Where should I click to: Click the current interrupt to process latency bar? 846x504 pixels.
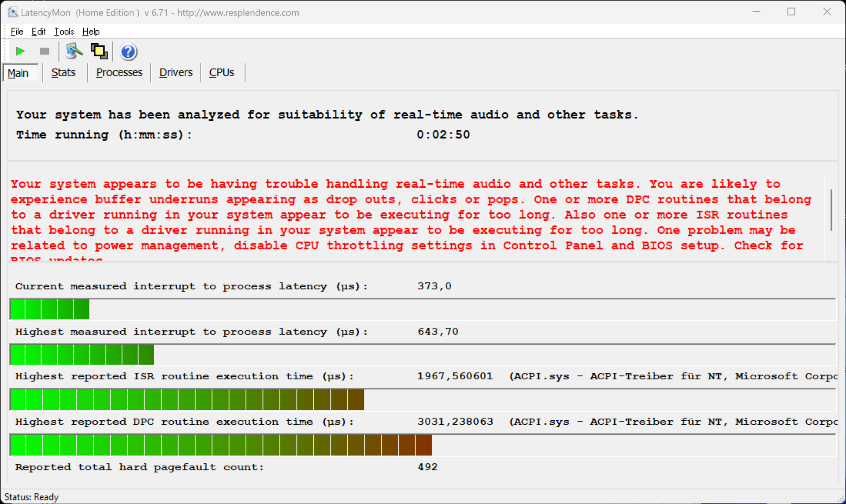(49, 309)
